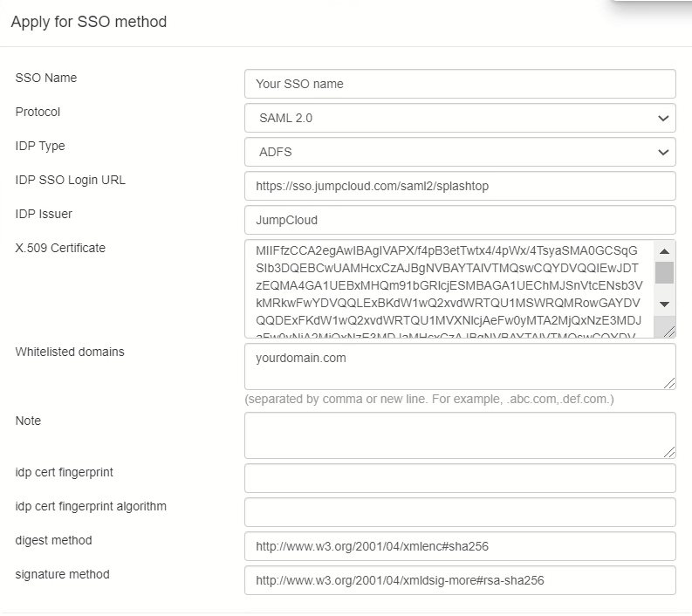The width and height of the screenshot is (692, 616).
Task: Click the certificate scrollbar up arrow
Action: [x=665, y=251]
